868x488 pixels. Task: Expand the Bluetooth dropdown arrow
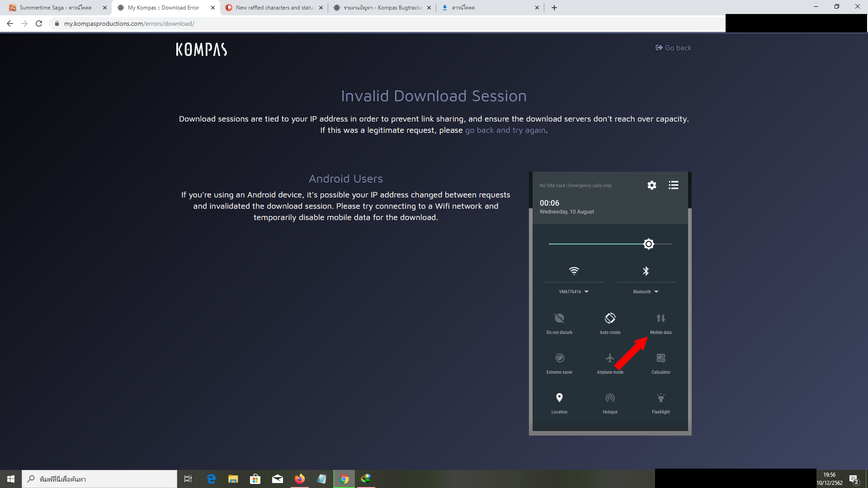tap(656, 292)
